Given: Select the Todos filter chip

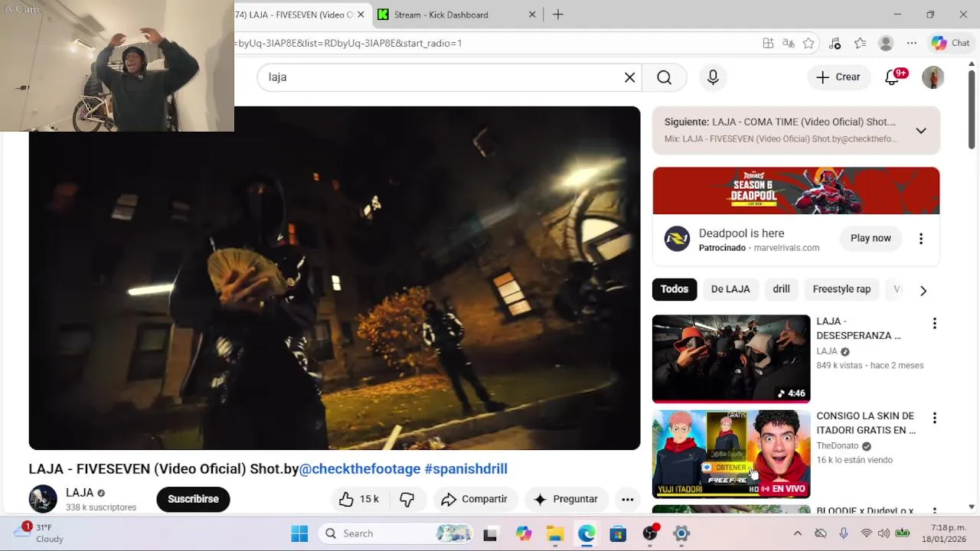Looking at the screenshot, I should [675, 289].
